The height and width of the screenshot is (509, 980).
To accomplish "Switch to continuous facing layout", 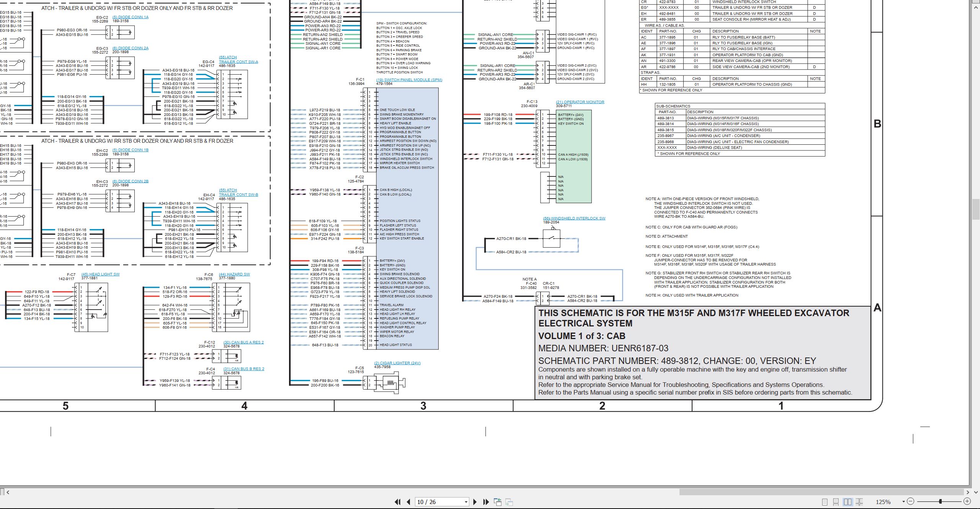I will pos(859,502).
